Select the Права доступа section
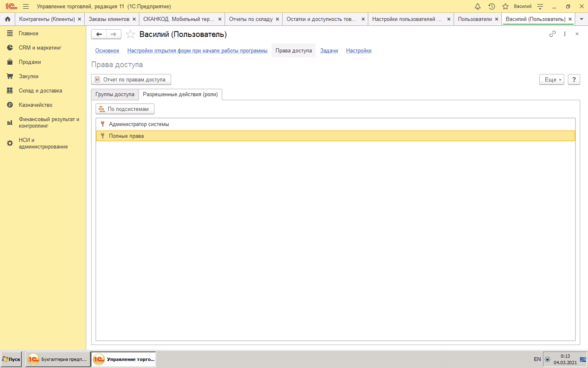The height and width of the screenshot is (368, 588). (294, 51)
